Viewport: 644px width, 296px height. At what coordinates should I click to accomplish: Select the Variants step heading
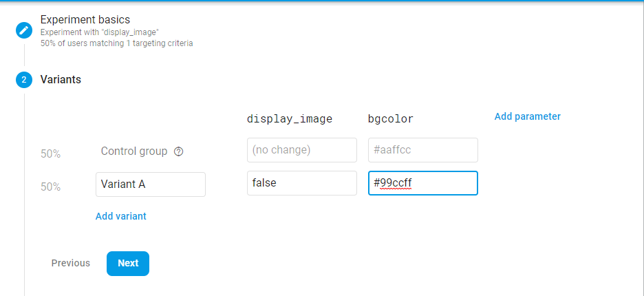click(x=61, y=79)
